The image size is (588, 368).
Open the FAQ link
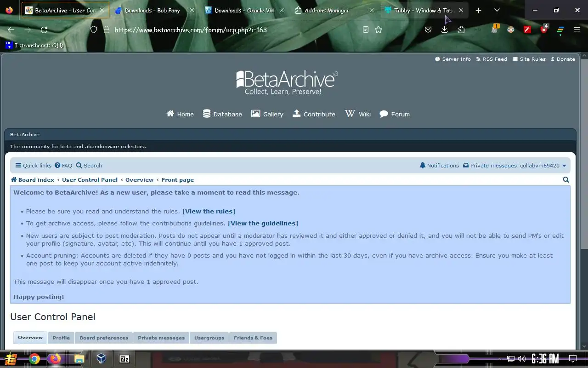point(63,166)
